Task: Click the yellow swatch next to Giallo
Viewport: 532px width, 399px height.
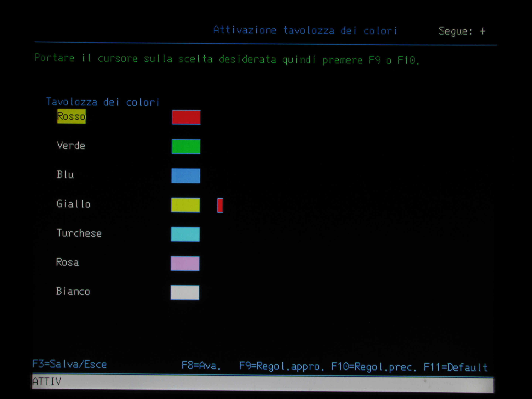Action: tap(186, 205)
